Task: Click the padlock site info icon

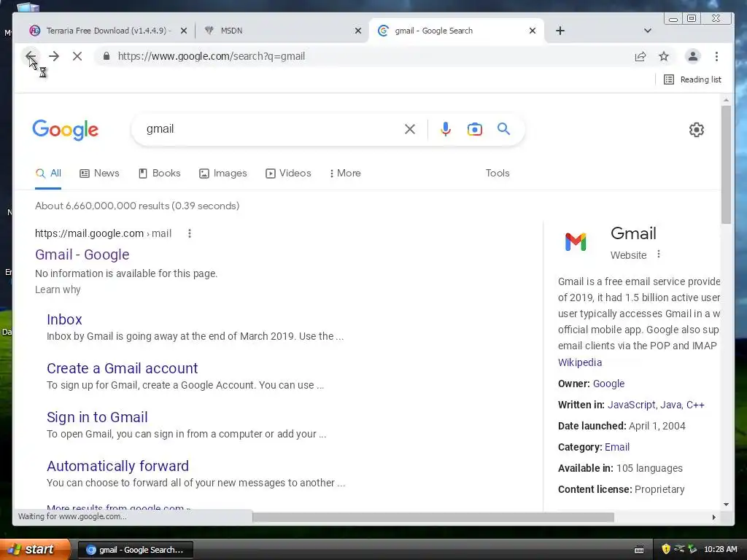Action: (107, 56)
